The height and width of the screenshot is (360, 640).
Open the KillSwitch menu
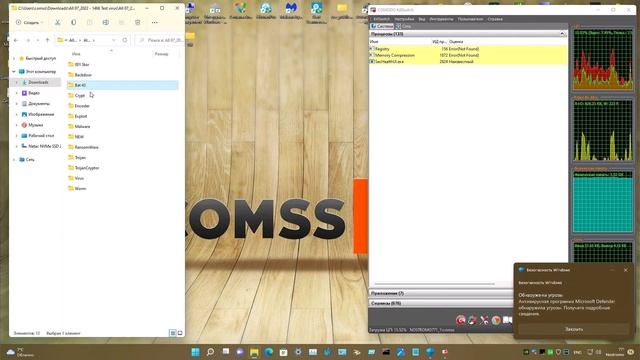[x=381, y=19]
